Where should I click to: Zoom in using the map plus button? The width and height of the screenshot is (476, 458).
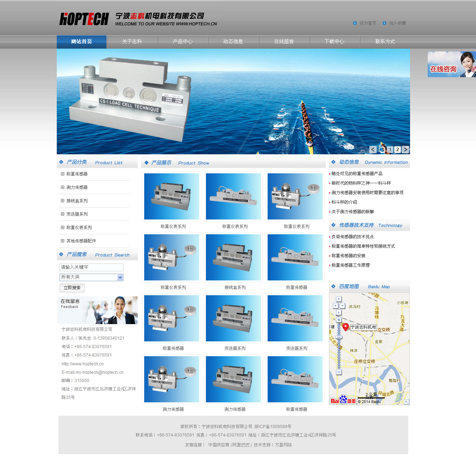[x=339, y=320]
